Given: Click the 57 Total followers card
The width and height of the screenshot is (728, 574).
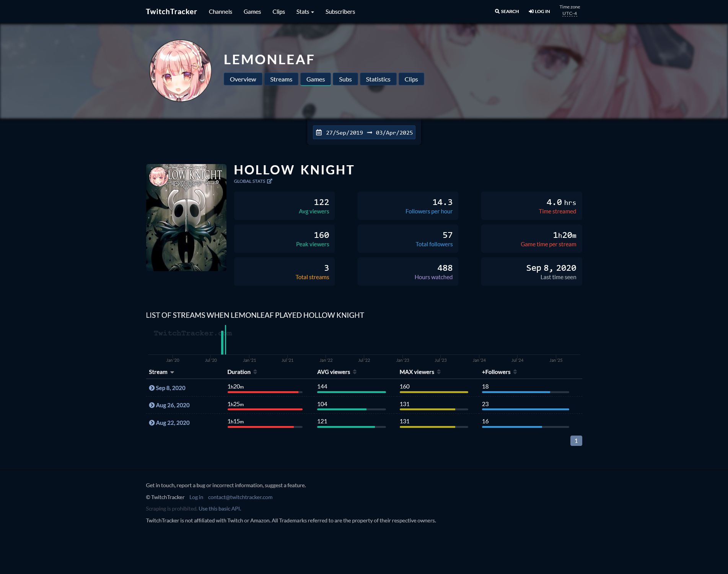Looking at the screenshot, I should click(x=408, y=239).
